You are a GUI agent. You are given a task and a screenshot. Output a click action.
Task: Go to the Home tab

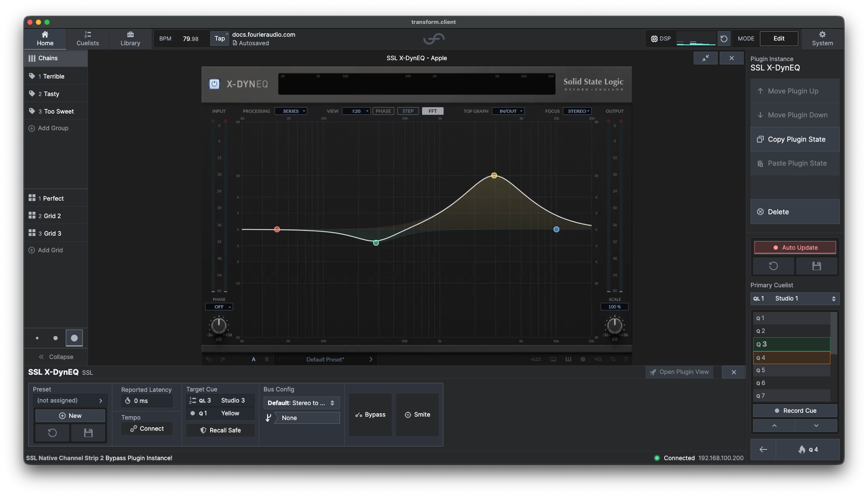[45, 38]
